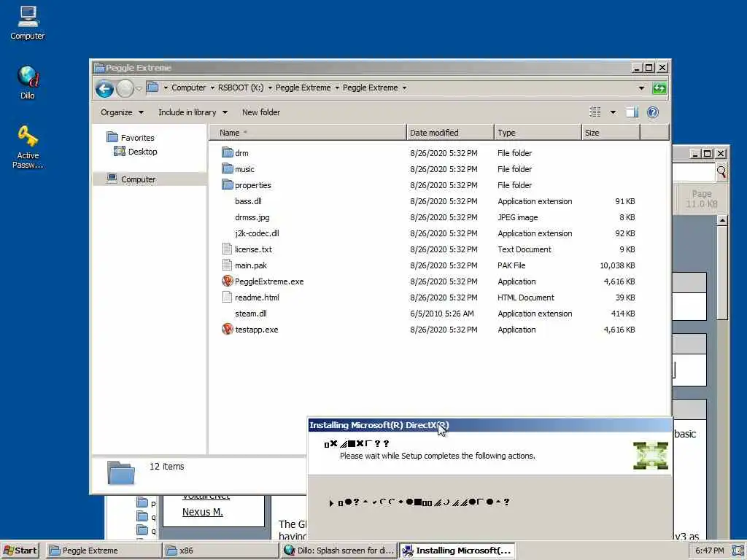Switch to Peggle Extreme taskbar button

coord(104,551)
